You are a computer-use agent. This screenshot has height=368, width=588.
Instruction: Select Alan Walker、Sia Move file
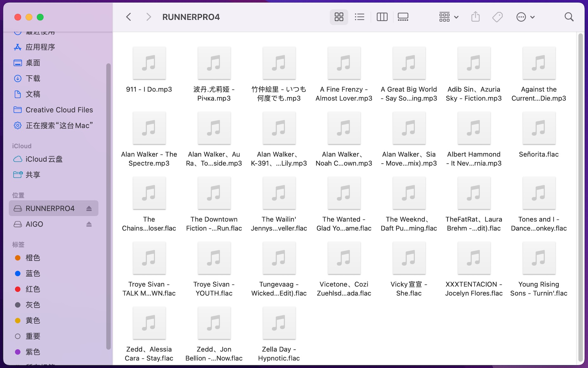[409, 140]
